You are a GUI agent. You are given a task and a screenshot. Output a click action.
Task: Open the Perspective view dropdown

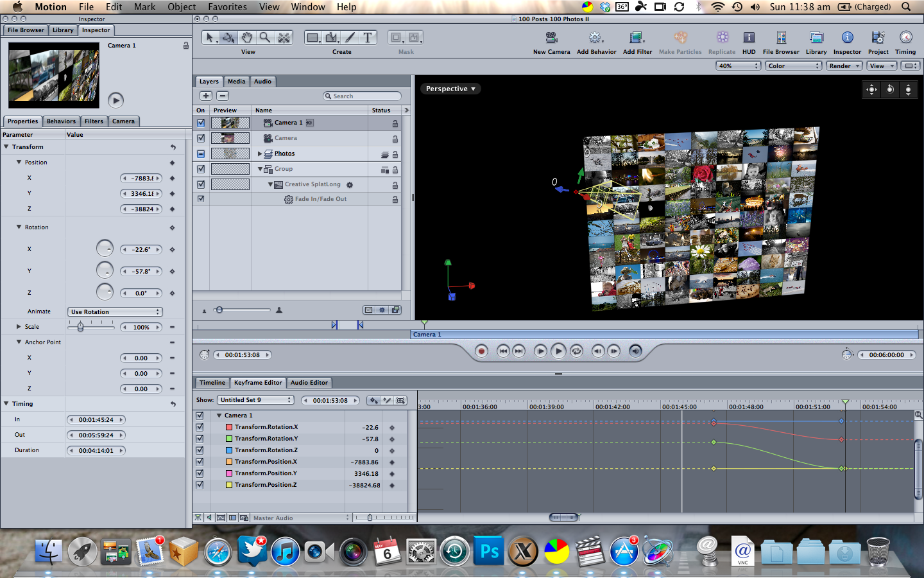[x=450, y=89]
